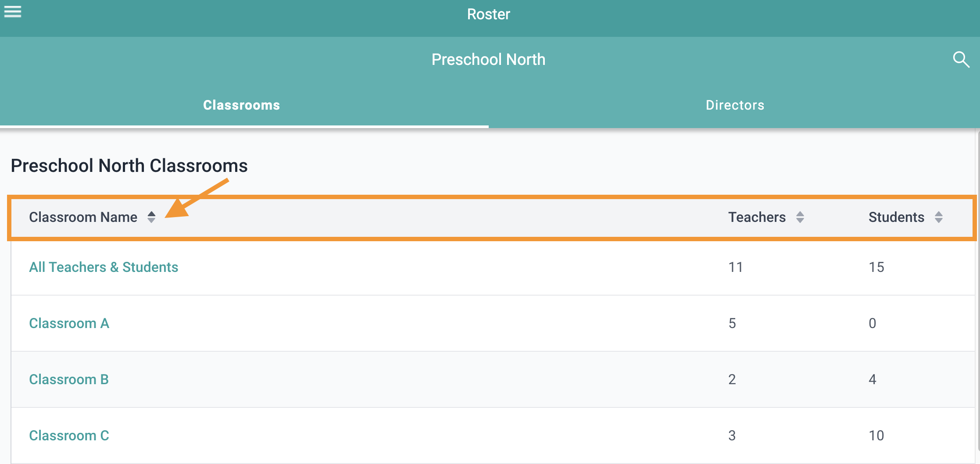Open the hamburger navigation menu
Image resolution: width=980 pixels, height=464 pixels.
[x=13, y=12]
